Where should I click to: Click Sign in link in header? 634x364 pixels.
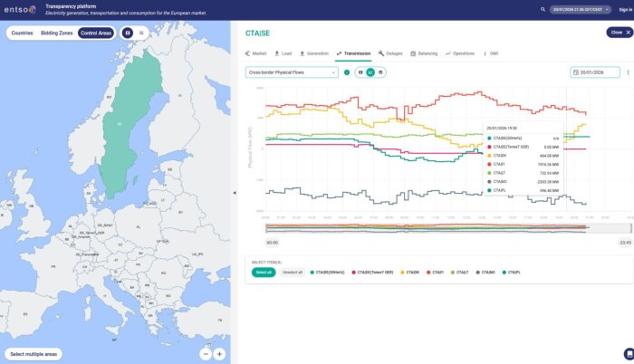[x=626, y=9]
